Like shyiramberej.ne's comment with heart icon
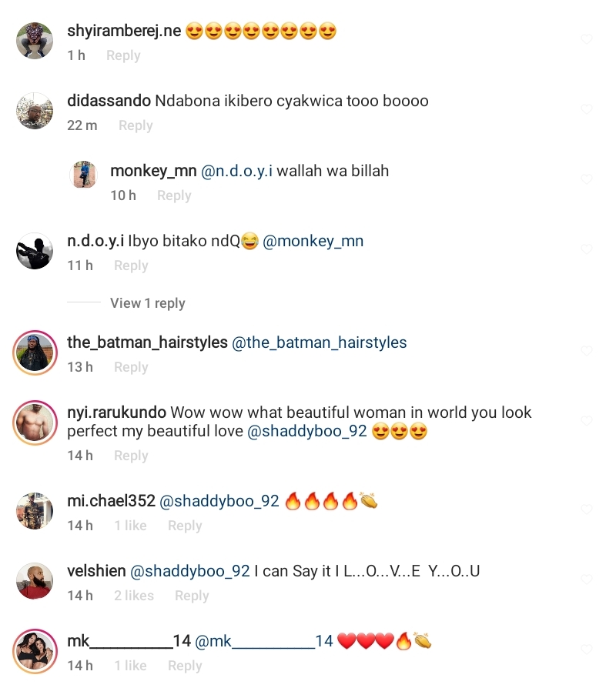The height and width of the screenshot is (688, 616). (x=587, y=39)
